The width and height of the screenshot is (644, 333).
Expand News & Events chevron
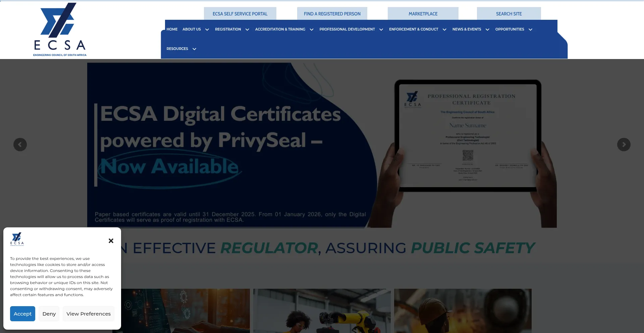click(487, 30)
